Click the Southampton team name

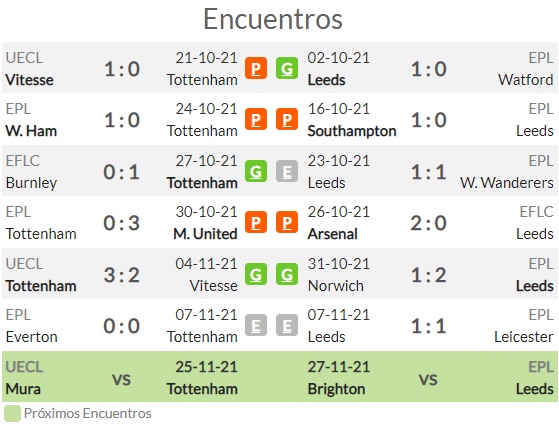tap(352, 131)
